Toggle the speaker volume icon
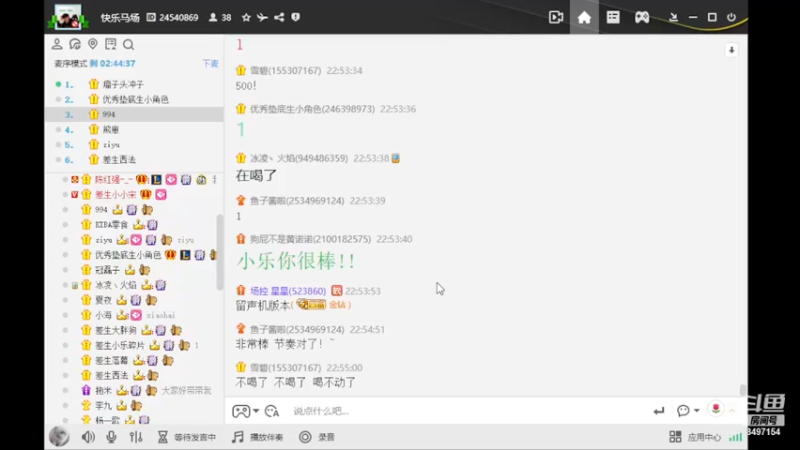 (88, 437)
